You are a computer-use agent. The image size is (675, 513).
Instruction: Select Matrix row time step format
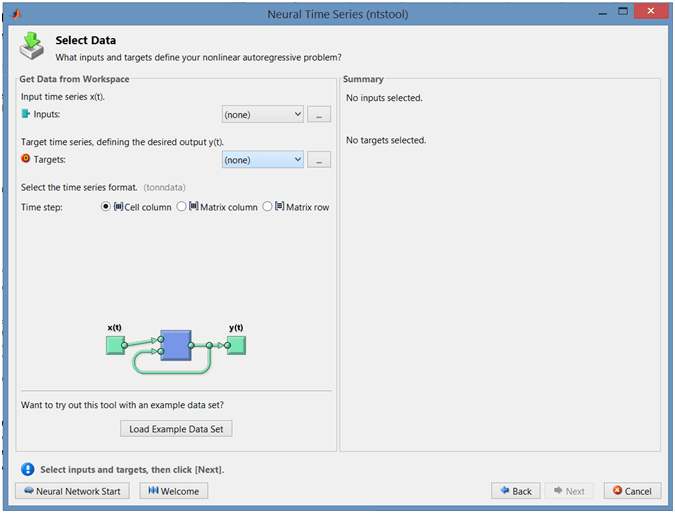[x=267, y=207]
